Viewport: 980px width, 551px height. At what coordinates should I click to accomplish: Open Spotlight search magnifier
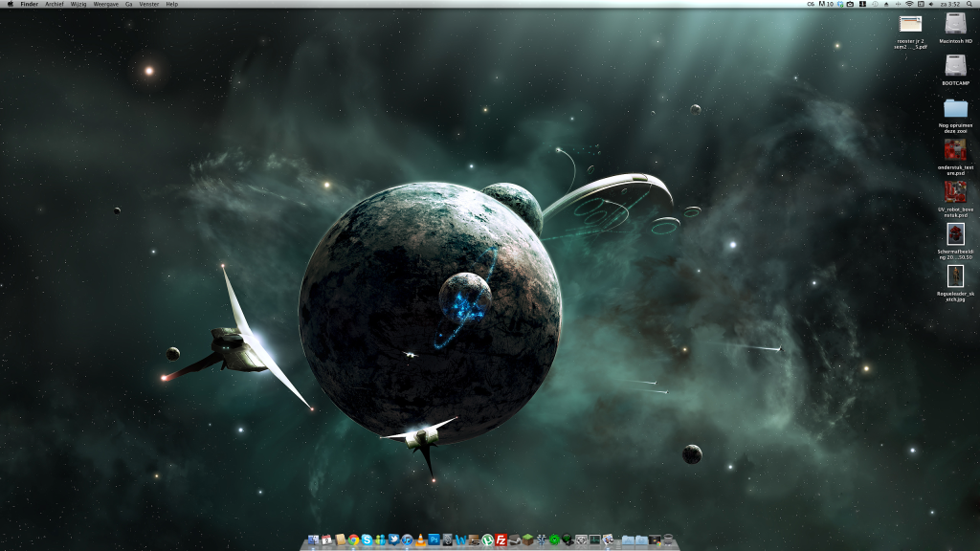click(969, 4)
